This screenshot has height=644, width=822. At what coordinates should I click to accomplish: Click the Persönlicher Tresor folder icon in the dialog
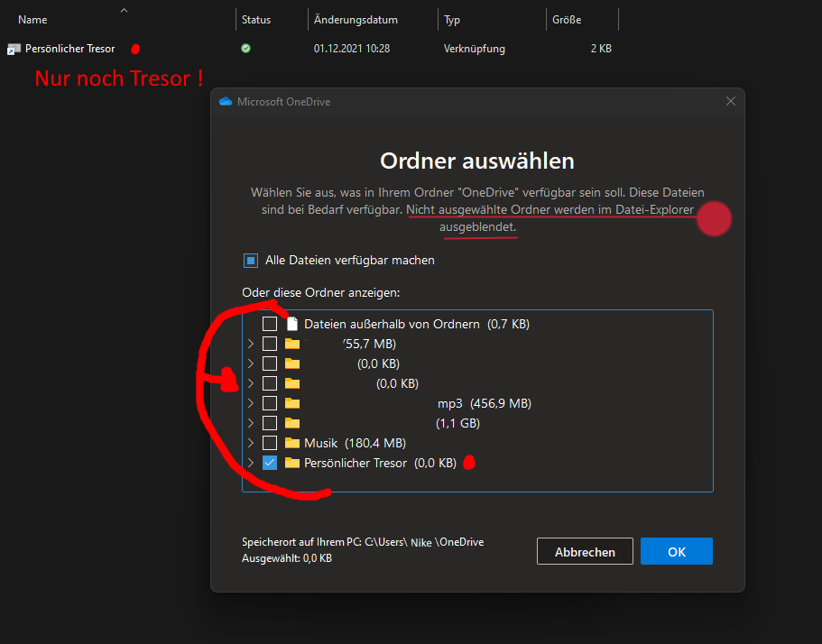(292, 464)
